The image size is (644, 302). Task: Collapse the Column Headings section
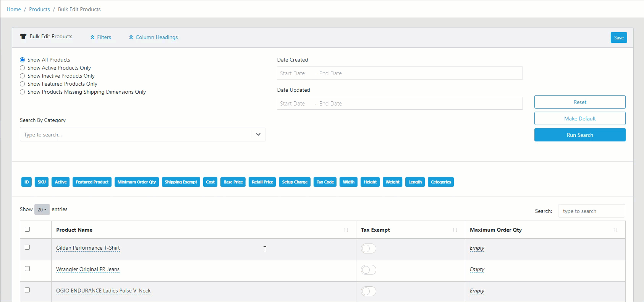point(153,37)
